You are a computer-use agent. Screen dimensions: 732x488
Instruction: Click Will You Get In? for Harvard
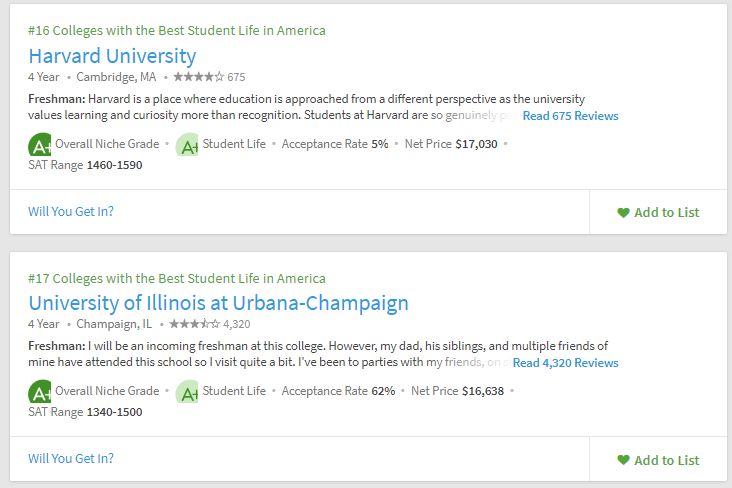pyautogui.click(x=71, y=212)
